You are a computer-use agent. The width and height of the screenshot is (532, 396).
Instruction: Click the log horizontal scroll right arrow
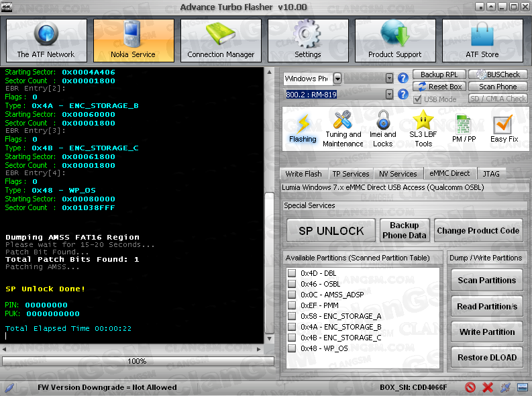258,349
